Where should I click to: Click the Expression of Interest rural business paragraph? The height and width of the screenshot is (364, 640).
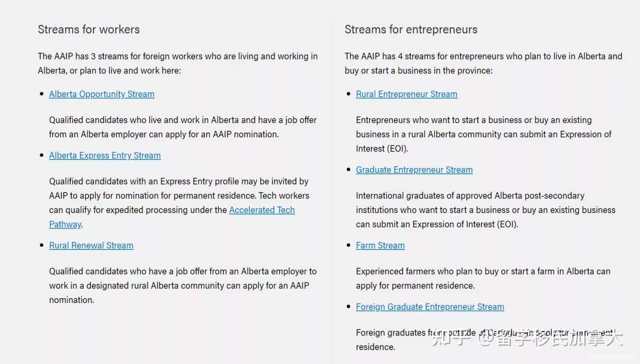click(x=484, y=134)
